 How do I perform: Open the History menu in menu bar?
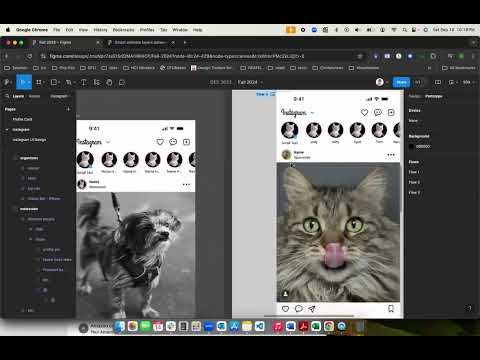click(100, 30)
